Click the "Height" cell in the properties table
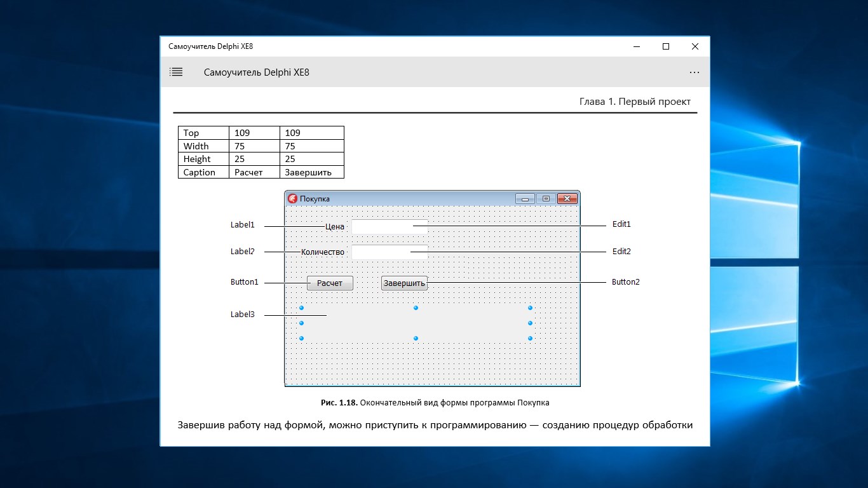868x488 pixels. [203, 159]
